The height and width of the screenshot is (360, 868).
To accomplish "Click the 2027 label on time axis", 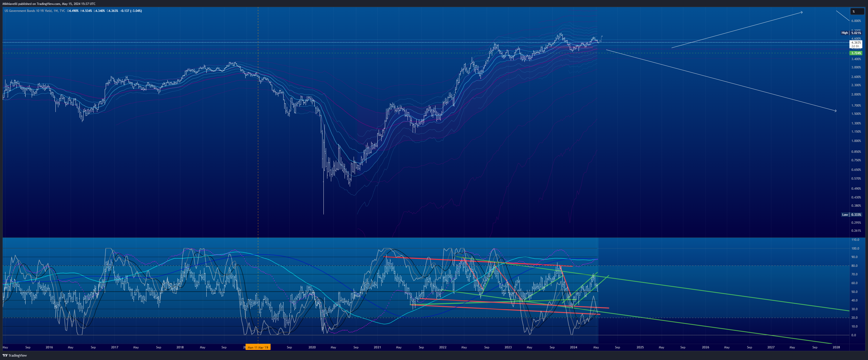I will [x=770, y=347].
